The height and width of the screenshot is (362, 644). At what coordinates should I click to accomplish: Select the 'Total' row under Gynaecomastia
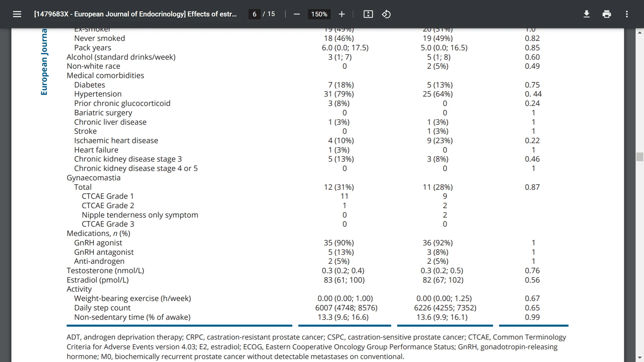click(x=83, y=187)
